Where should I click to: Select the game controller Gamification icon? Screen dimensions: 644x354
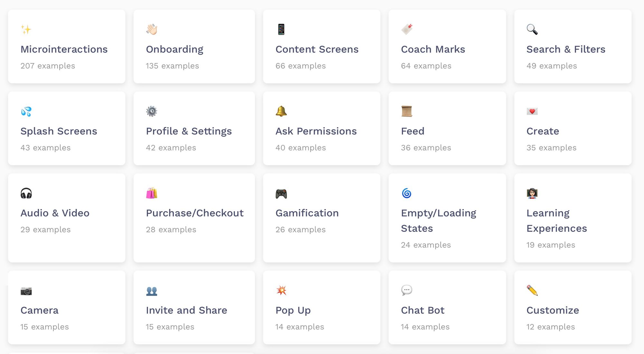pyautogui.click(x=281, y=193)
